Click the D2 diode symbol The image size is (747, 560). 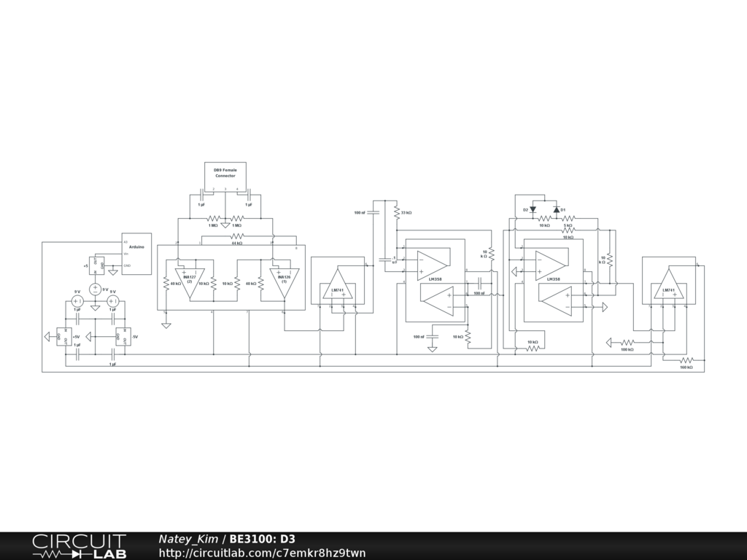point(533,209)
